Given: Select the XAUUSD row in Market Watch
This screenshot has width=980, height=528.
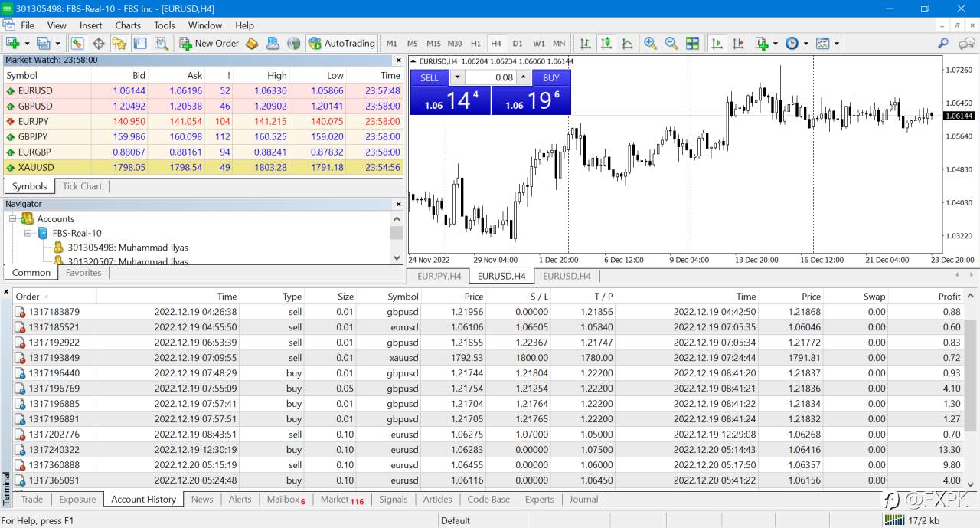Looking at the screenshot, I should (204, 167).
